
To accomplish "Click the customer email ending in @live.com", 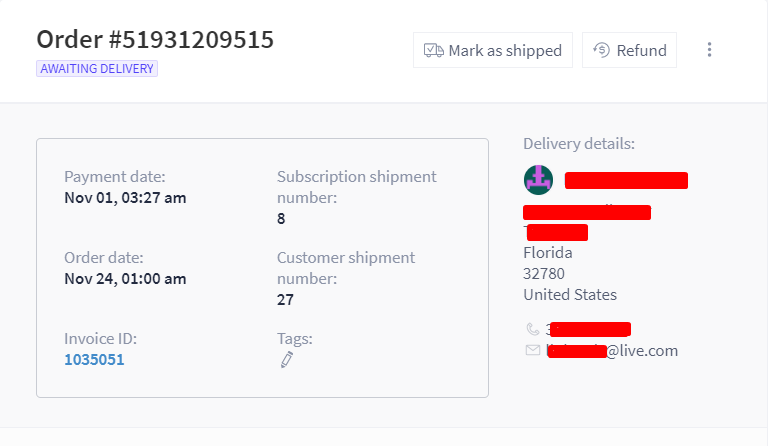I will 612,351.
